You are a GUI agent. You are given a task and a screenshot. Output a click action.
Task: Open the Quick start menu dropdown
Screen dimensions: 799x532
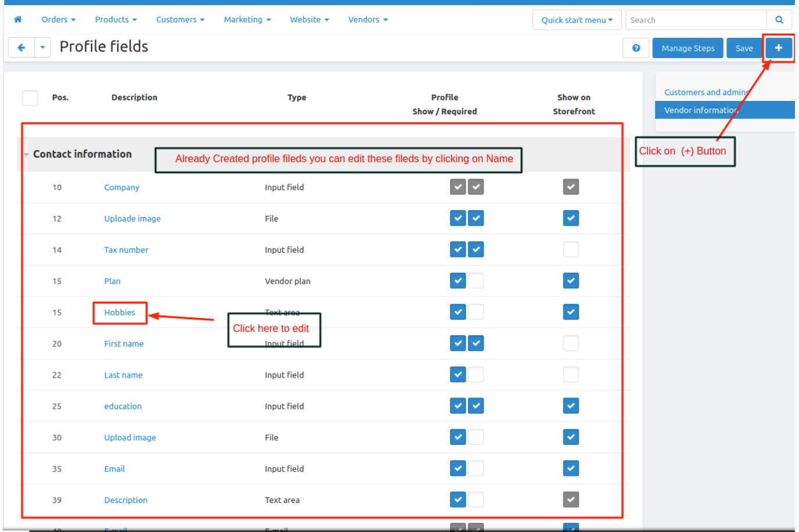pyautogui.click(x=577, y=20)
